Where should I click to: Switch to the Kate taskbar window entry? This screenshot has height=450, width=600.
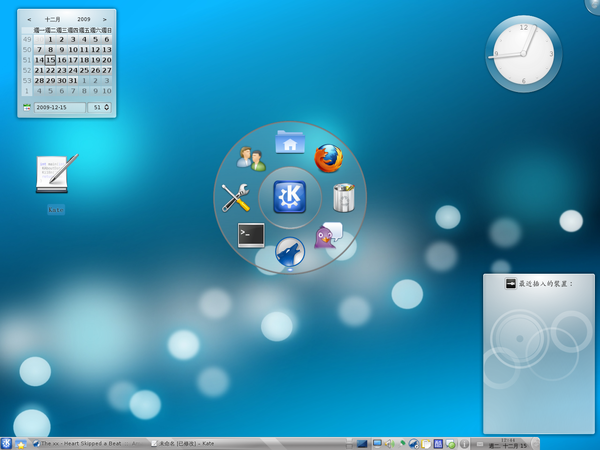tap(183, 444)
